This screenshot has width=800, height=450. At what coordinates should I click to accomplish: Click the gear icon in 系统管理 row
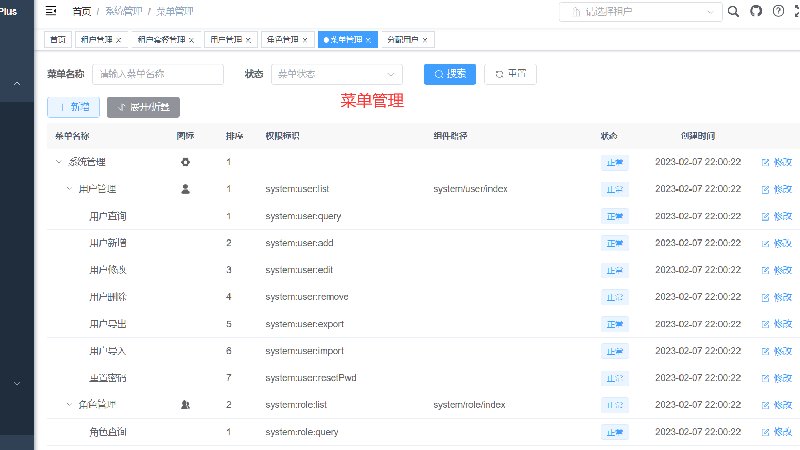pyautogui.click(x=185, y=162)
